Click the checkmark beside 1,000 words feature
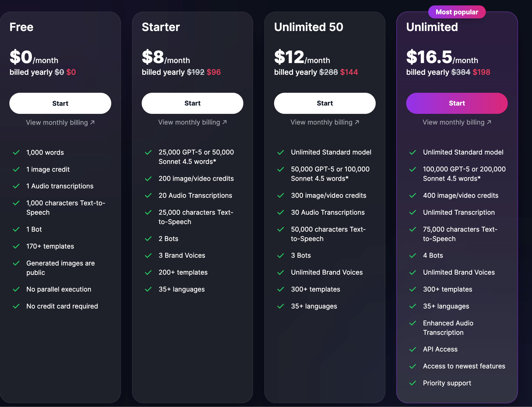 pyautogui.click(x=16, y=153)
